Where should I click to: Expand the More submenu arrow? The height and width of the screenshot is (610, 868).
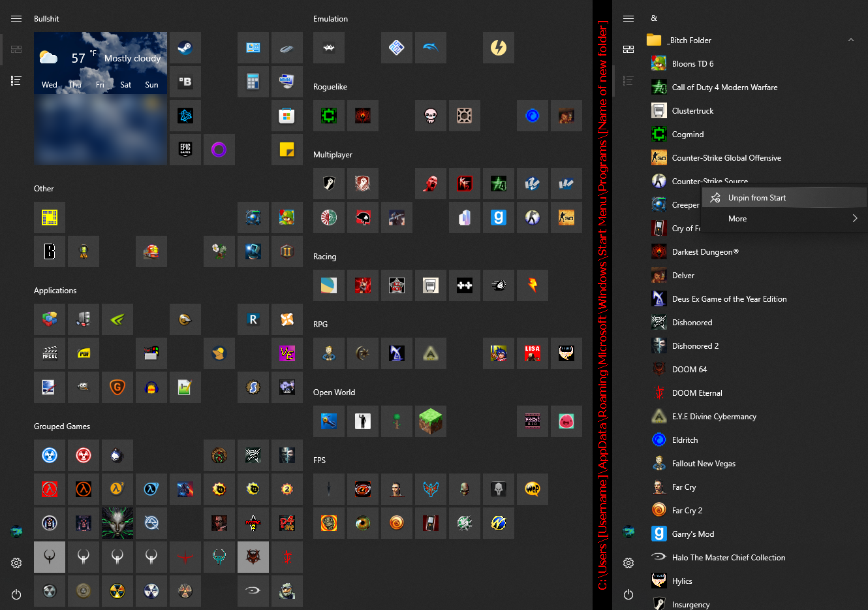pos(855,219)
